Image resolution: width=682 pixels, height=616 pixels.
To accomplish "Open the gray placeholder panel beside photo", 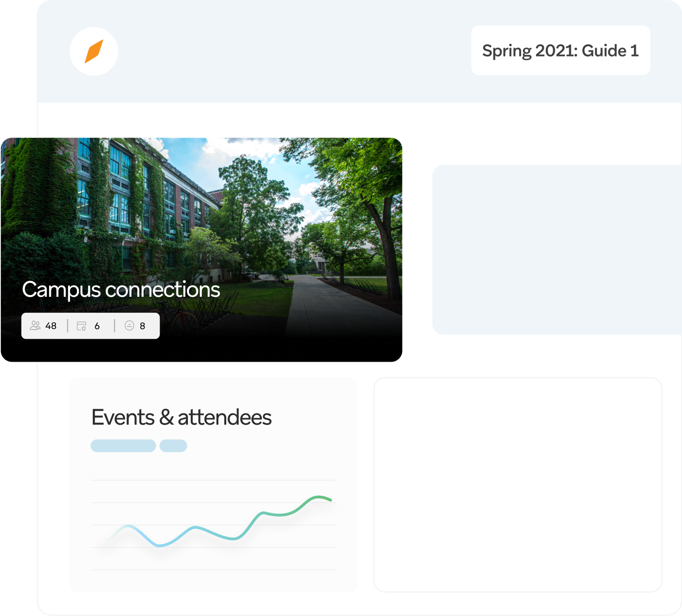I will 557,250.
